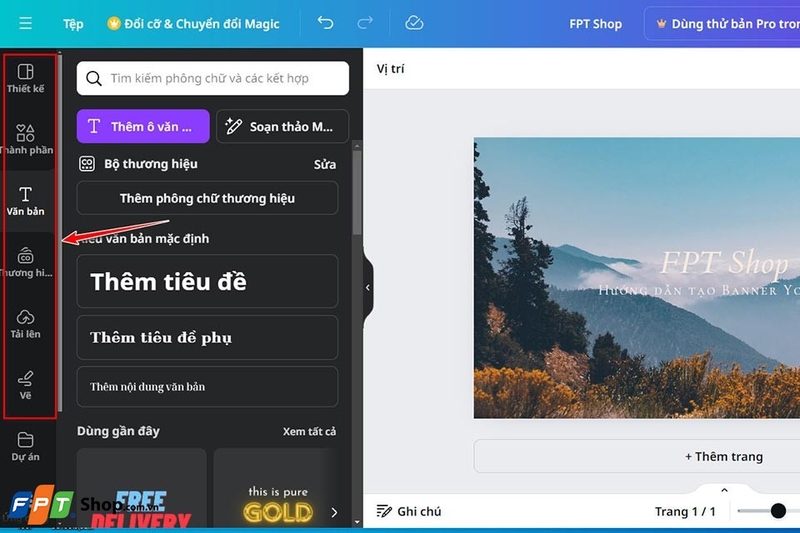The width and height of the screenshot is (800, 533).
Task: Click the cloud save status icon
Action: [414, 23]
